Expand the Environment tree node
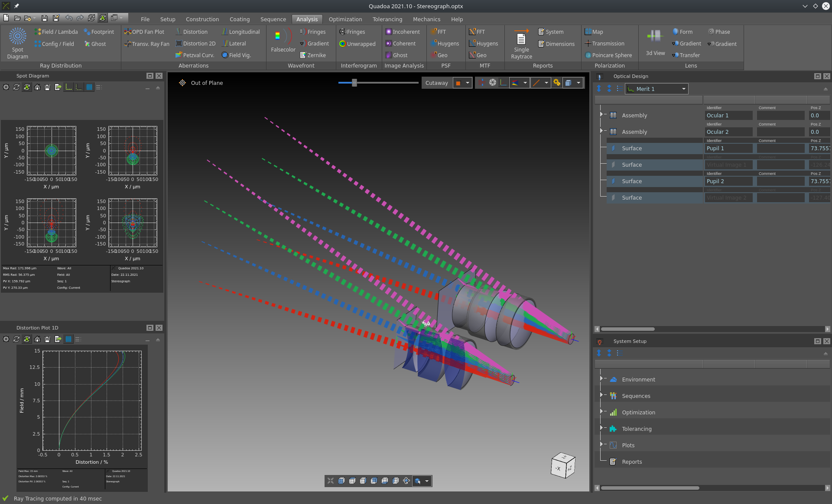The width and height of the screenshot is (832, 504). 601,378
